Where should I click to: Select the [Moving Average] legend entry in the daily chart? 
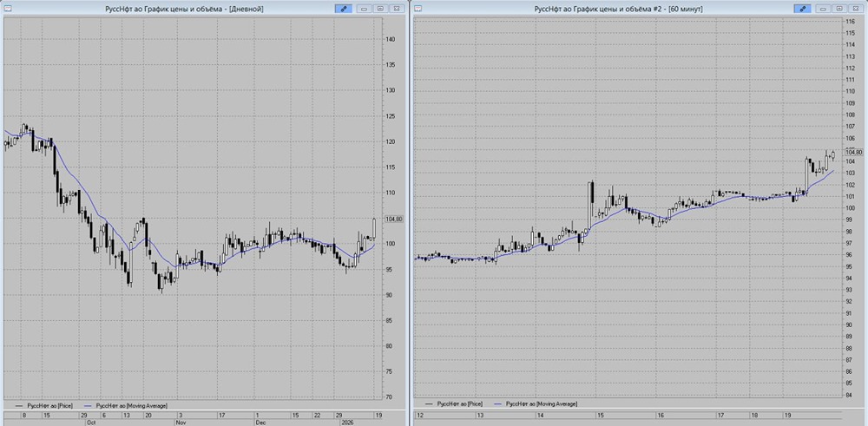point(126,405)
